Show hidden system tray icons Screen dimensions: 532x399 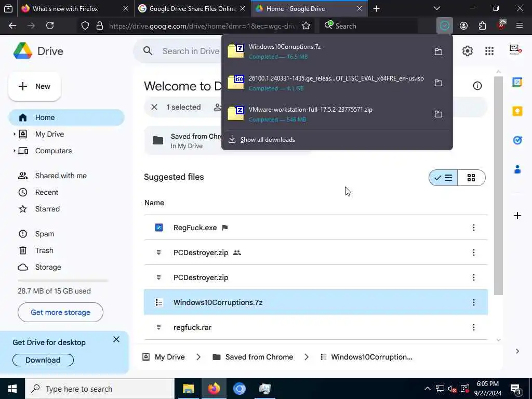click(428, 389)
